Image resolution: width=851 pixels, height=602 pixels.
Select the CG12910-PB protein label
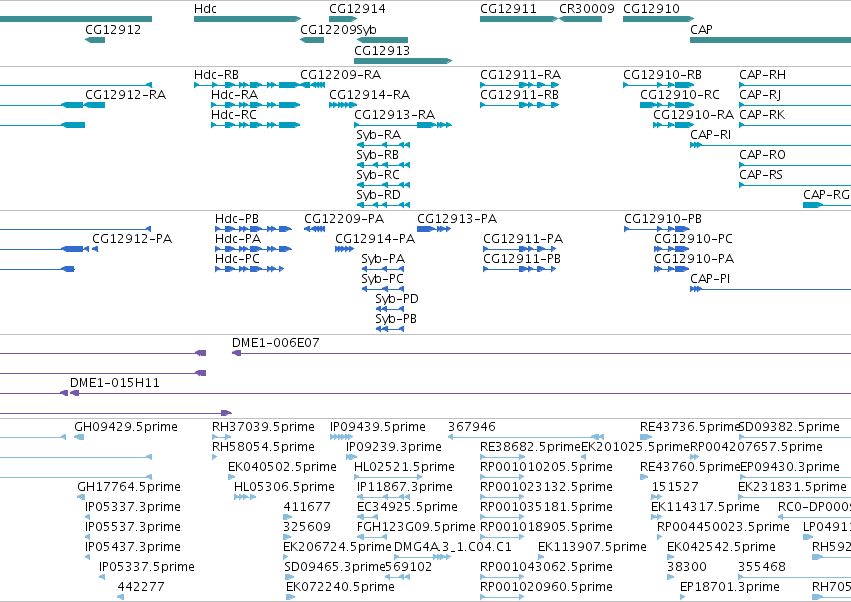[x=663, y=219]
